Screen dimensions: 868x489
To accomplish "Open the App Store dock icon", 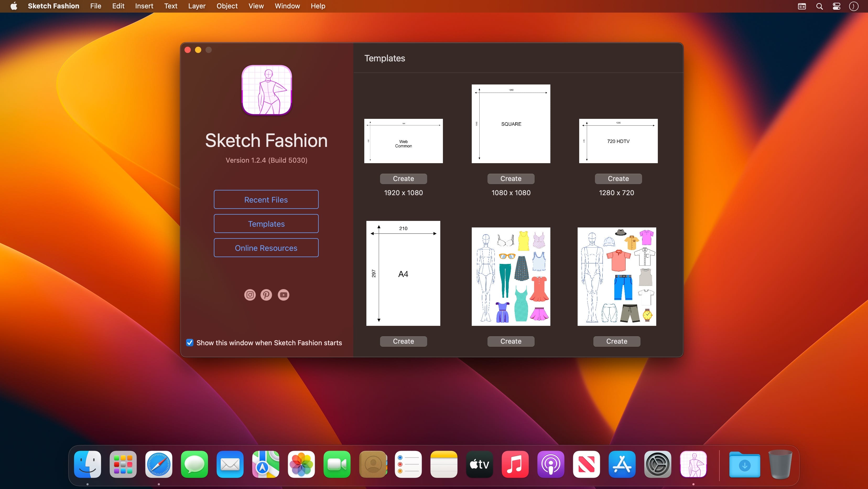I will 622,464.
